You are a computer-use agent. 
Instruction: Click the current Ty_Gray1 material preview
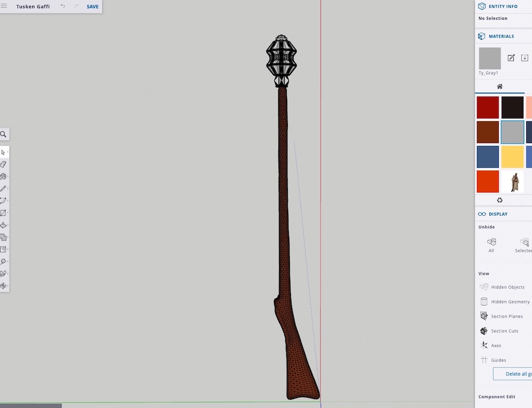pyautogui.click(x=489, y=58)
